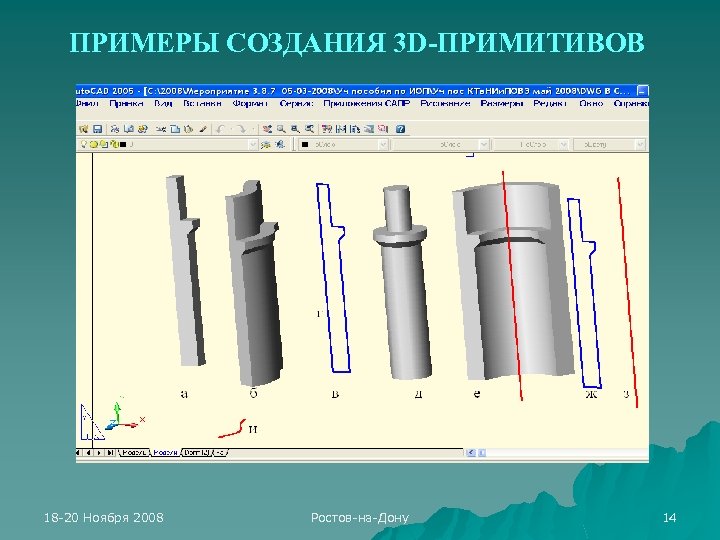Screen dimensions: 720x540
Task: Open the Sheet Set Manager icon
Action: pyautogui.click(x=369, y=129)
